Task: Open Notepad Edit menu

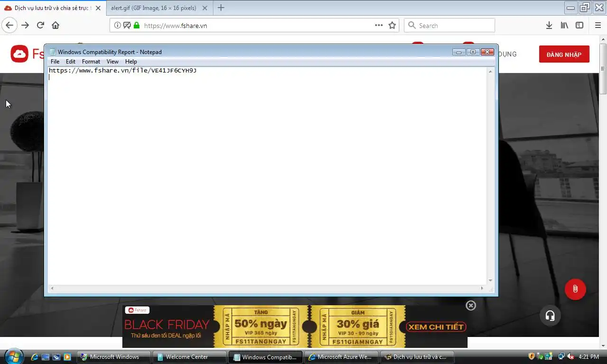Action: tap(71, 62)
